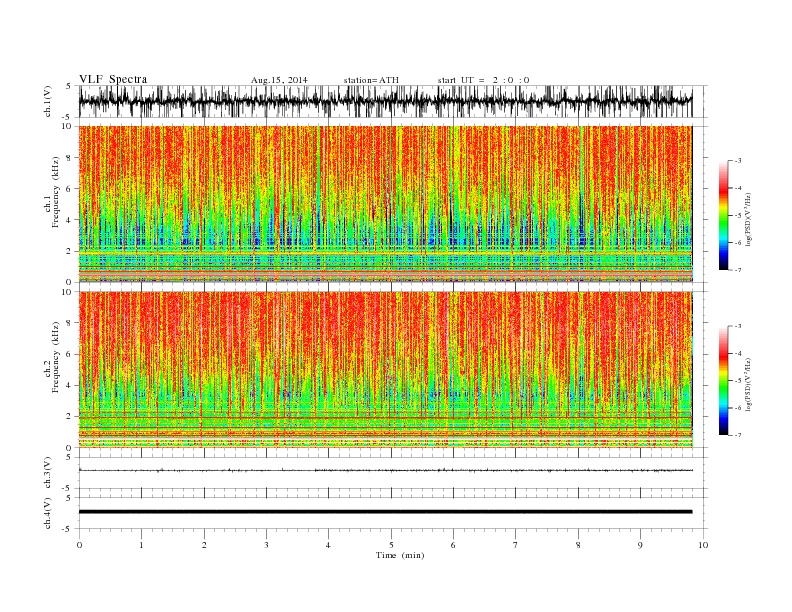Click the "1" tick on the time axis
Screen dimensions: 792x612
click(x=141, y=545)
